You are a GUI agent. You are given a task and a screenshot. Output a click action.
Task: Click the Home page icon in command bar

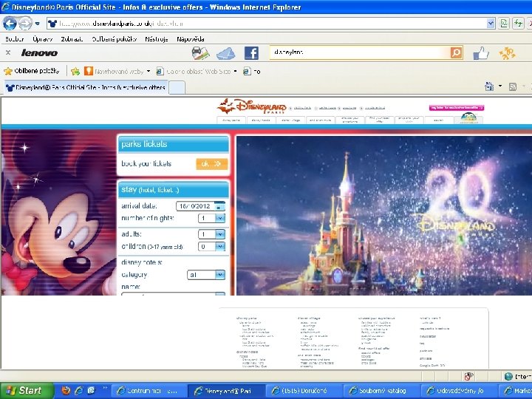coord(489,86)
